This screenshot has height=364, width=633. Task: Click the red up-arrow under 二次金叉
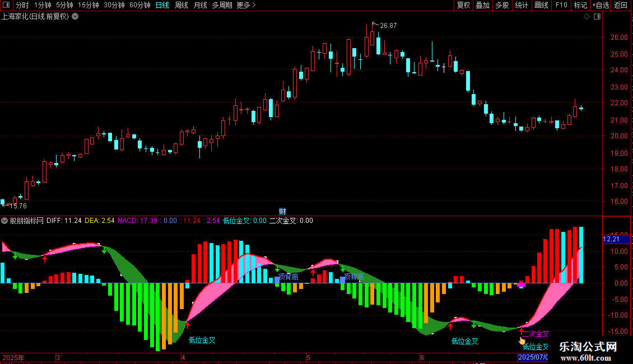[521, 332]
